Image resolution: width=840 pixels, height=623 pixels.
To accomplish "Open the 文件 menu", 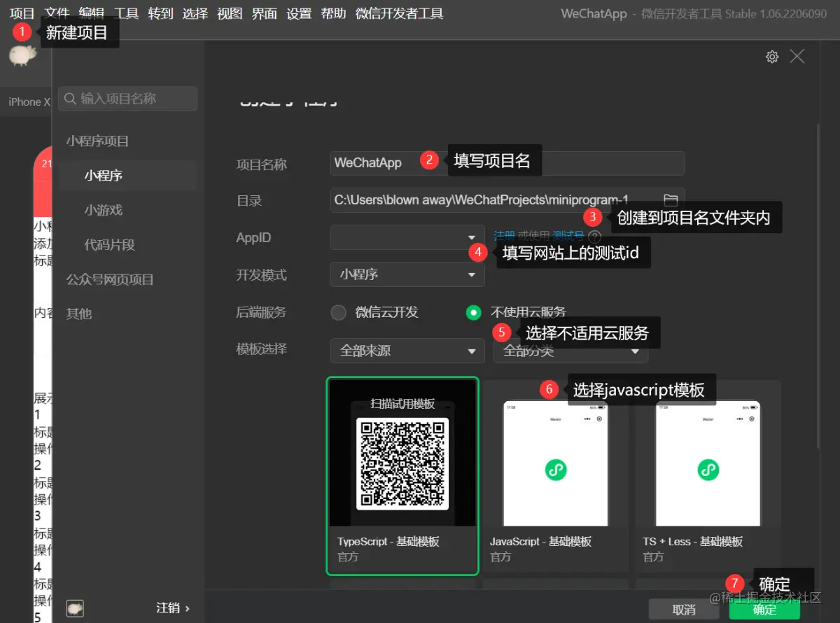I will click(x=57, y=13).
